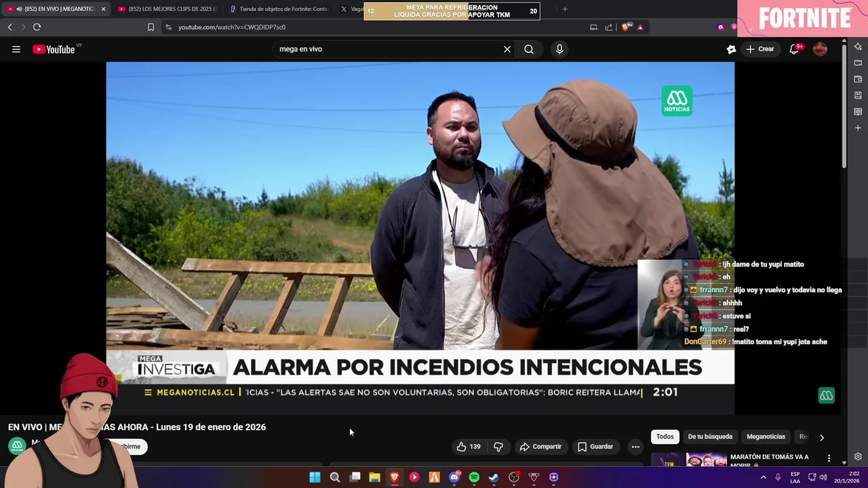
Task: Show hidden system tray icons
Action: click(764, 477)
